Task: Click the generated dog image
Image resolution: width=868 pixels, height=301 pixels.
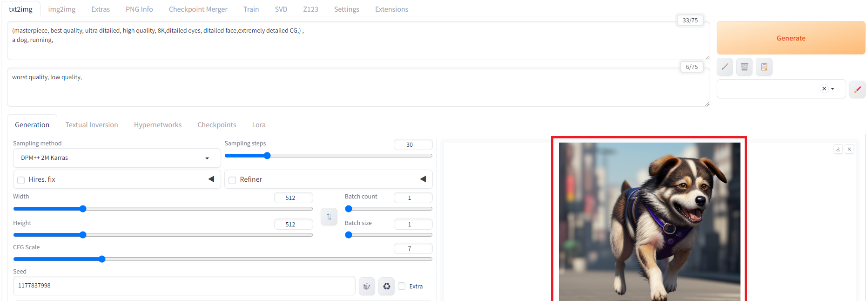Action: [x=649, y=222]
